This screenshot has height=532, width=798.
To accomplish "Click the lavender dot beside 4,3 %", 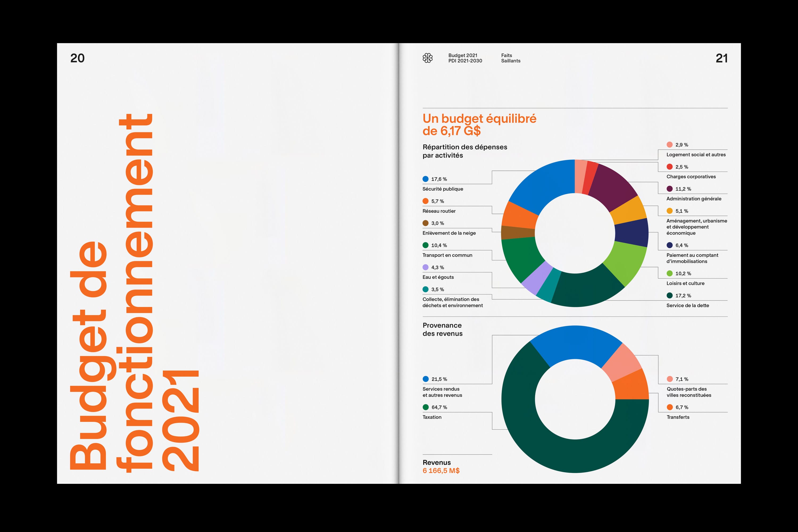I will click(x=425, y=267).
